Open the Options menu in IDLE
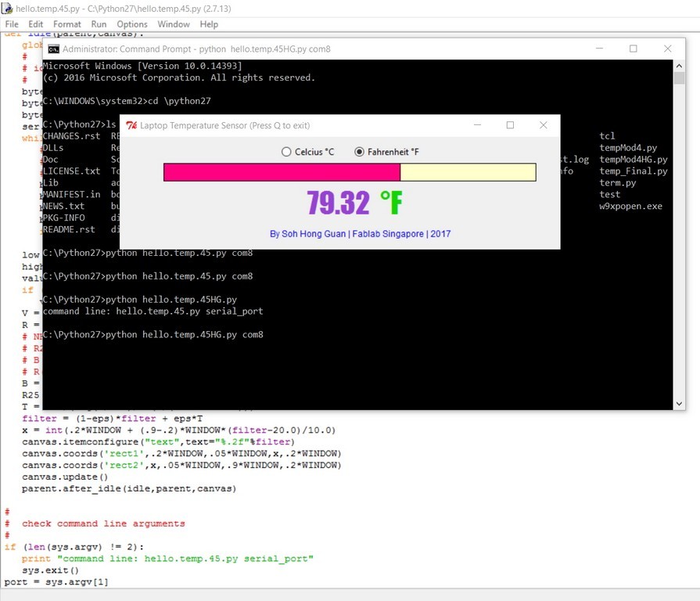The width and height of the screenshot is (700, 601). (x=132, y=24)
